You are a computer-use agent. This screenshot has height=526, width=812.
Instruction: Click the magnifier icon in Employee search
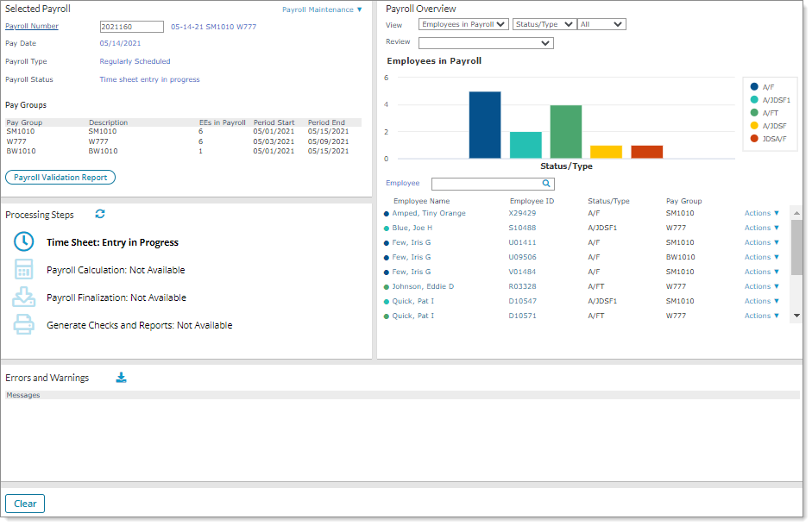coord(545,184)
